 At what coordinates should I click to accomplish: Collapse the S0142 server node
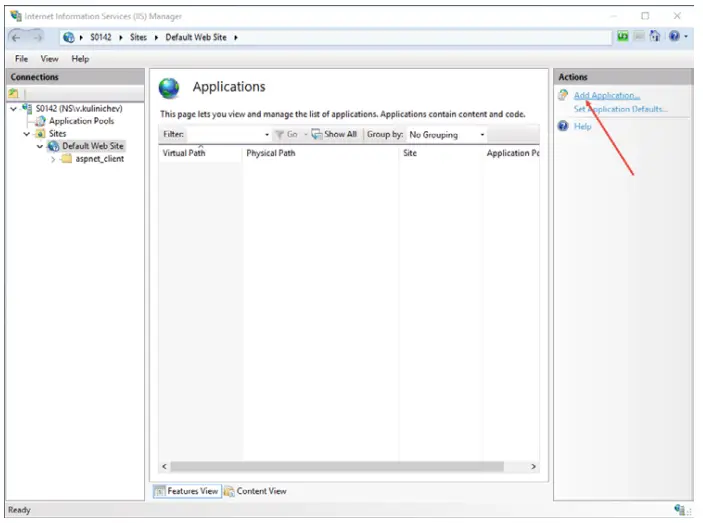coord(13,108)
